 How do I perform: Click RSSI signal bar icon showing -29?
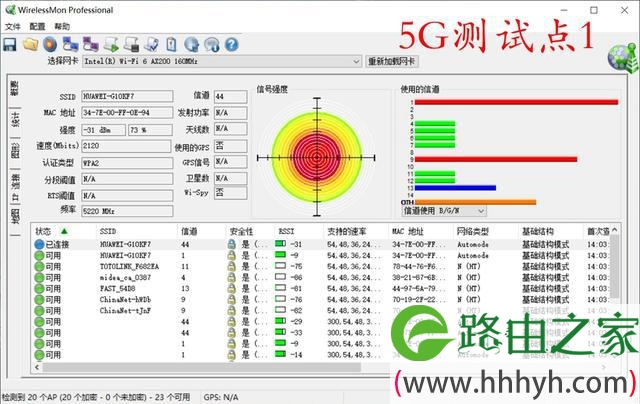[x=280, y=321]
